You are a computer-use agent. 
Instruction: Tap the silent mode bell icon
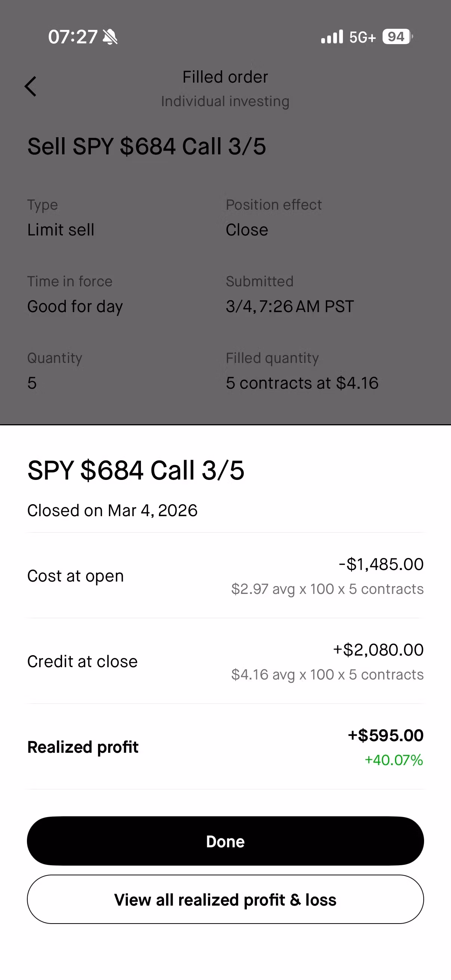[x=110, y=37]
